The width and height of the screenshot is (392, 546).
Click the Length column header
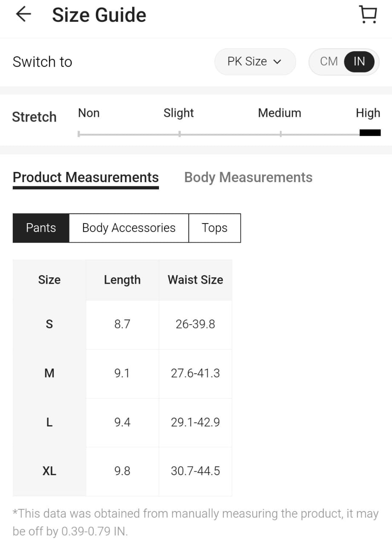(122, 280)
